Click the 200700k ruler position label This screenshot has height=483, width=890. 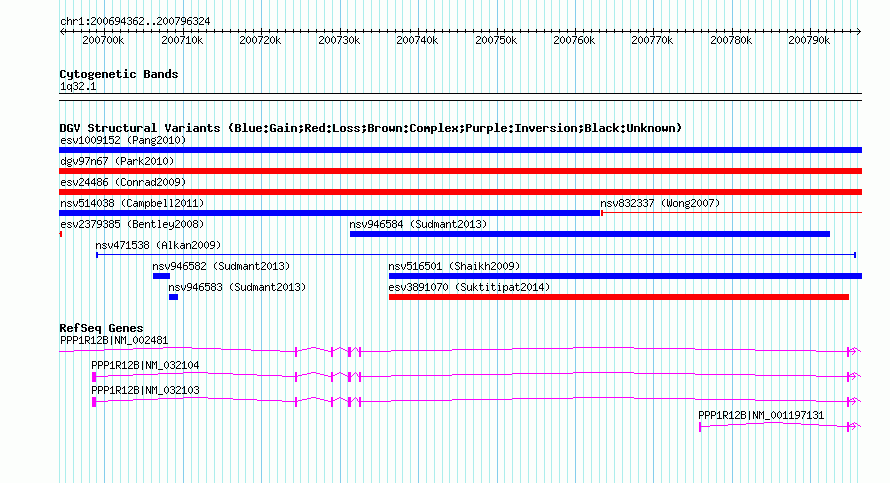tap(103, 40)
